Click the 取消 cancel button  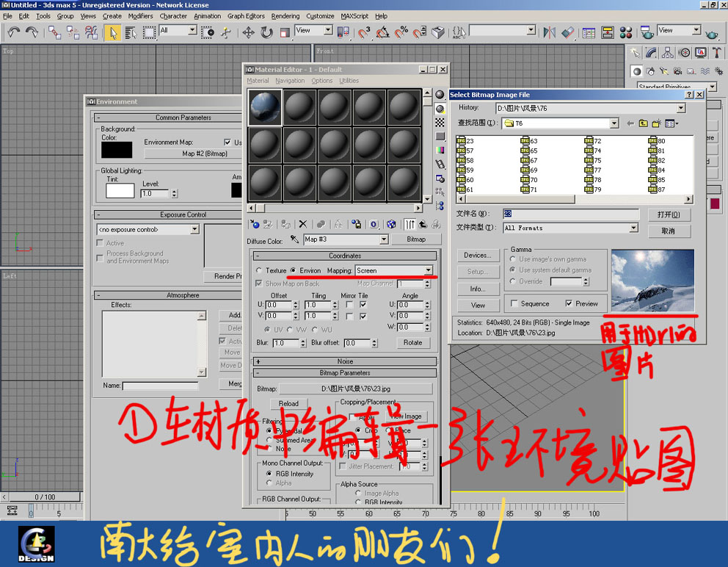tap(668, 231)
